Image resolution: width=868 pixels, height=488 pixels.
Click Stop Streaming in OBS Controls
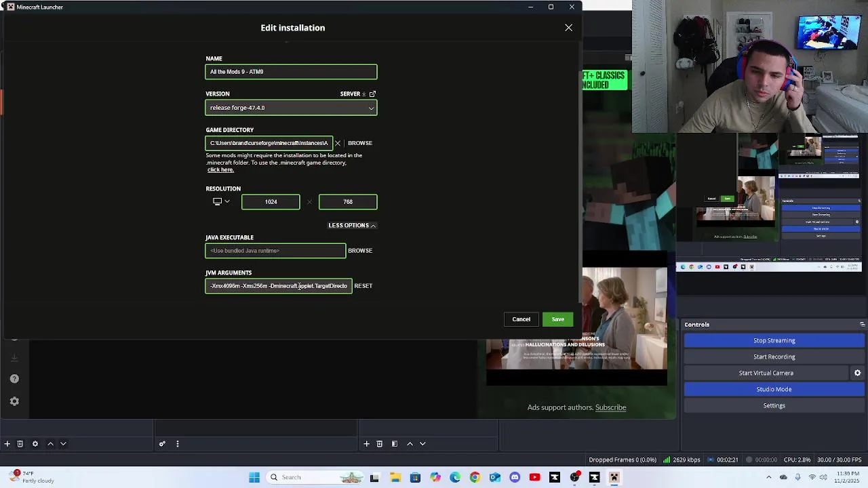pyautogui.click(x=774, y=340)
